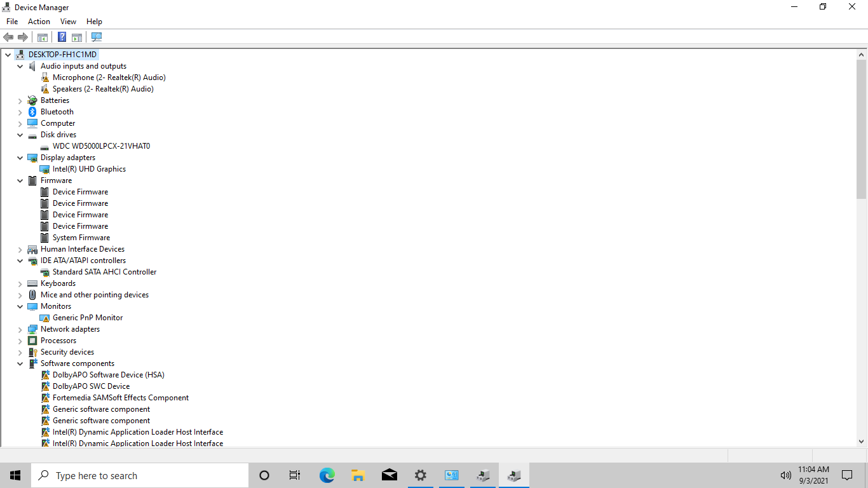The height and width of the screenshot is (488, 868).
Task: Open the View menu
Action: [68, 22]
